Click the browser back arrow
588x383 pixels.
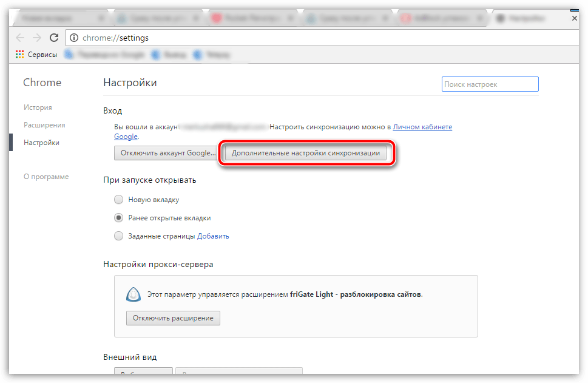click(x=20, y=38)
